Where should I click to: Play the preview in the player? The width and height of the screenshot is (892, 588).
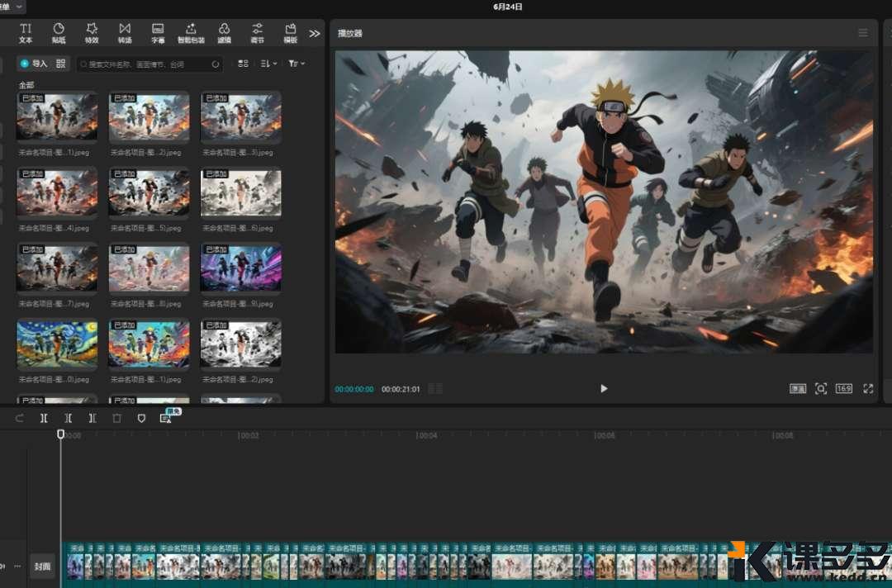604,388
